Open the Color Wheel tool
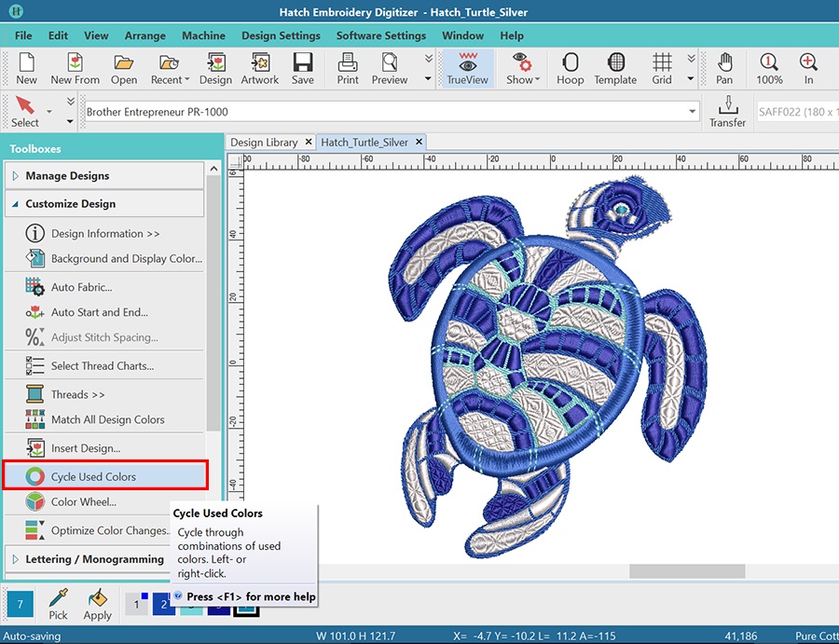Screen dimensions: 839x644 pyautogui.click(x=83, y=501)
